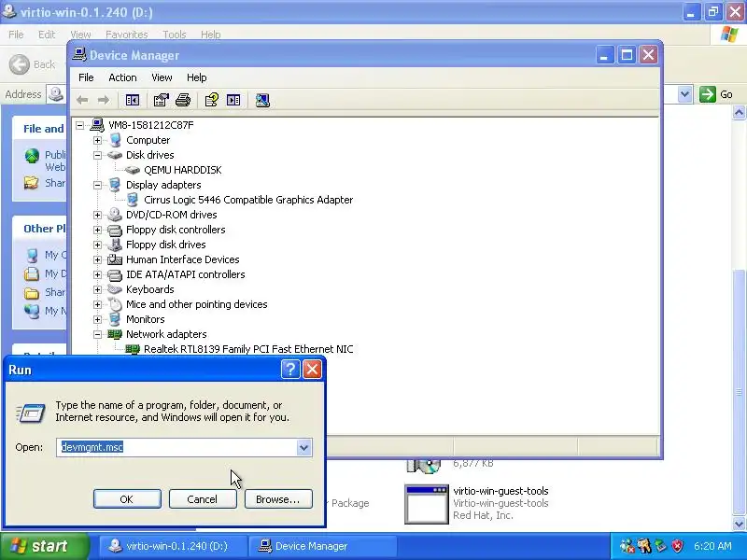Viewport: 747px width, 560px height.
Task: Click the Help toolbar icon with question mark
Action: pos(212,100)
